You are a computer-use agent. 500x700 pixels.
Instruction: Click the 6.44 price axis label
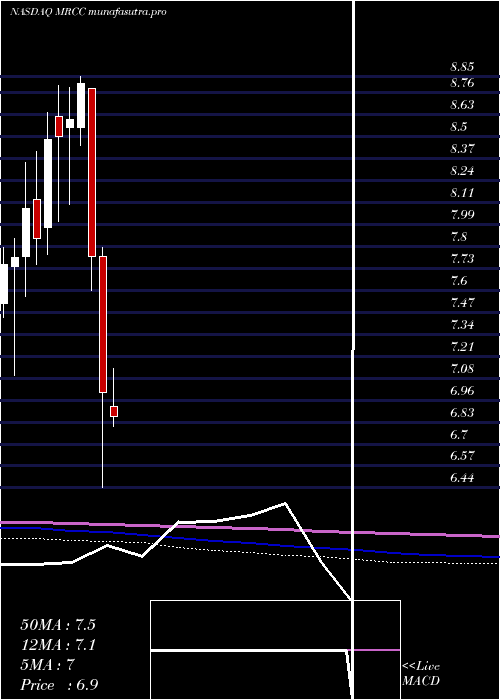[462, 479]
